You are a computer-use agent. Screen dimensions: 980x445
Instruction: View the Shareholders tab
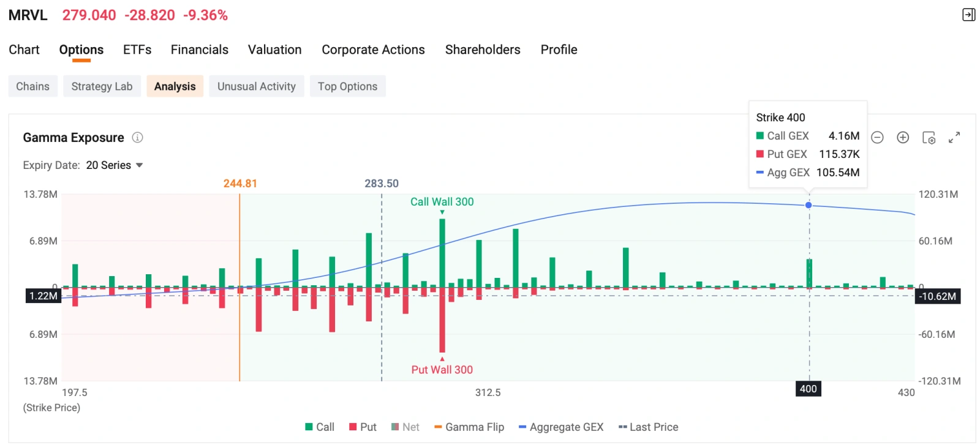tap(483, 50)
